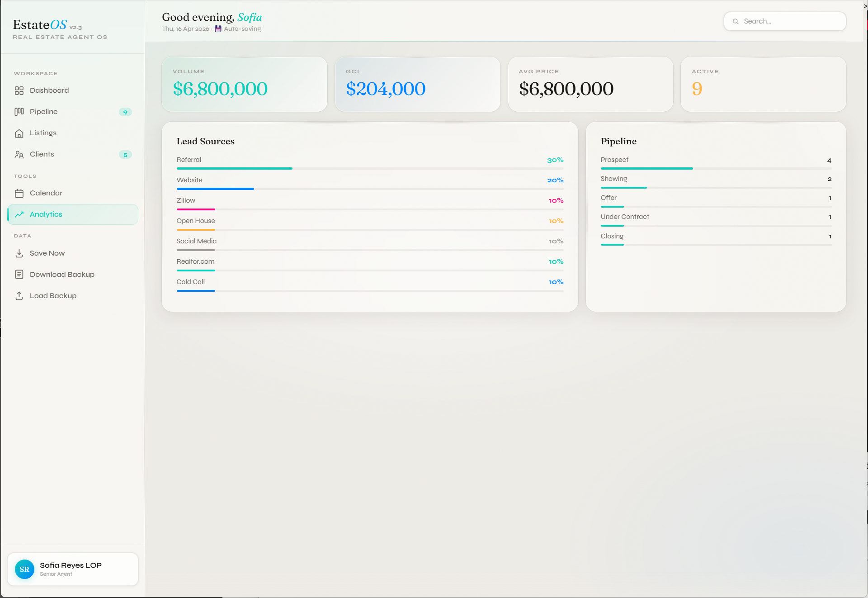Screen dimensions: 868x598
Task: Click the Prospect pipeline progress bar
Action: (716, 169)
